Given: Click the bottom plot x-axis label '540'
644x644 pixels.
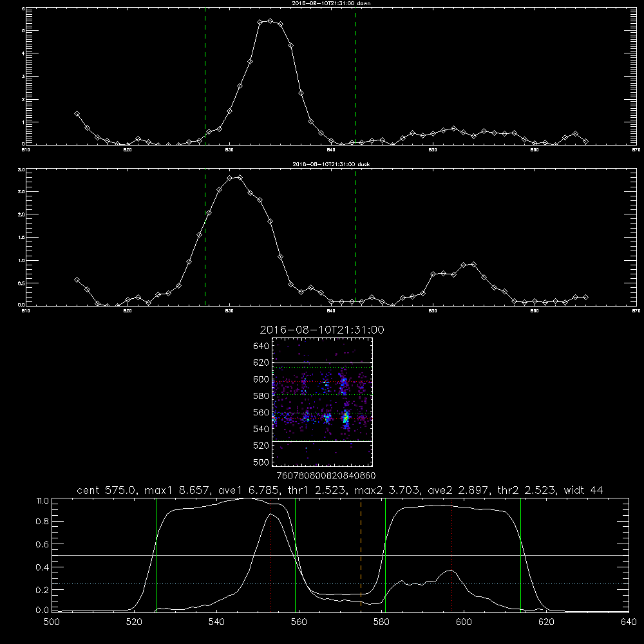Looking at the screenshot, I should (x=216, y=622).
